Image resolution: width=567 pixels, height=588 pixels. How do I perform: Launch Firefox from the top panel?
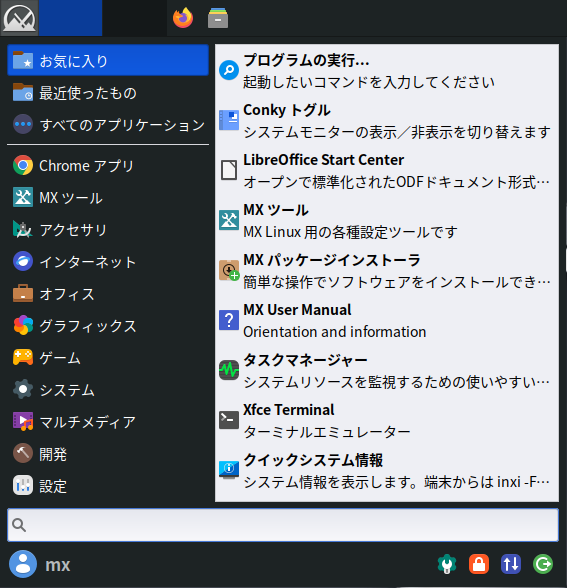click(183, 18)
